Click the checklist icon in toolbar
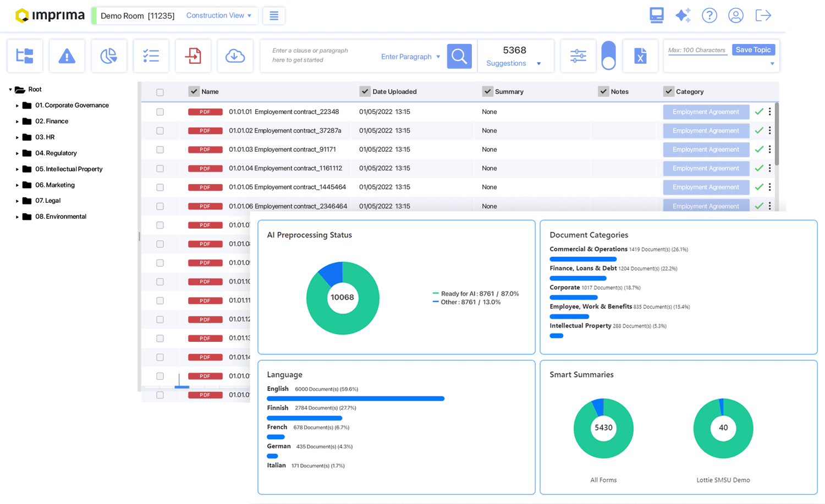Image resolution: width=825 pixels, height=504 pixels. click(x=151, y=56)
